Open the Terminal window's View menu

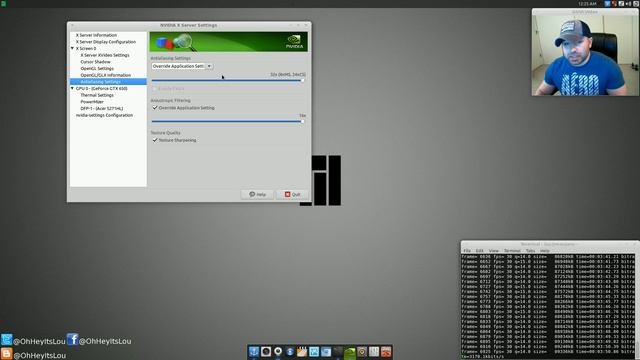(494, 251)
